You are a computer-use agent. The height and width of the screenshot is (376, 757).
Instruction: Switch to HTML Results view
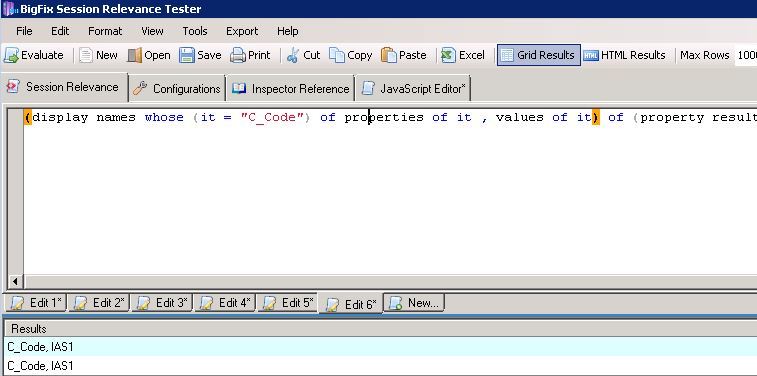624,55
